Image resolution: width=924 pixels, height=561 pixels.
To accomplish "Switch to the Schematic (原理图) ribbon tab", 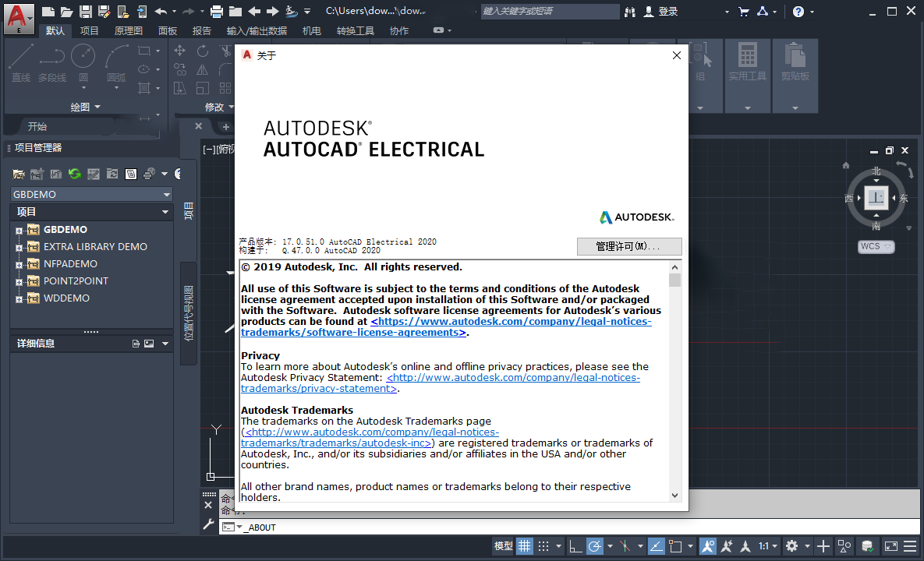I will point(129,30).
